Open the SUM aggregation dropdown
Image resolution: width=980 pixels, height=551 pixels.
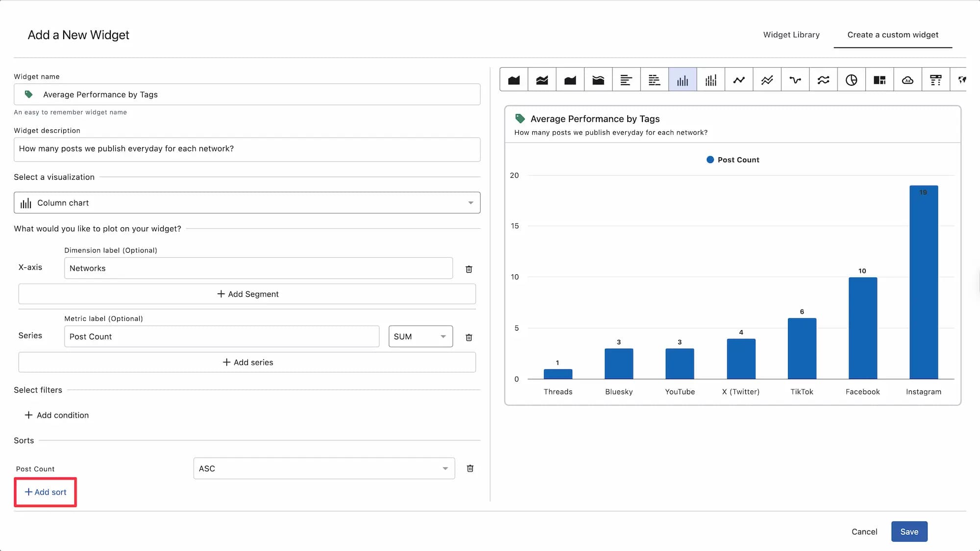click(x=420, y=336)
